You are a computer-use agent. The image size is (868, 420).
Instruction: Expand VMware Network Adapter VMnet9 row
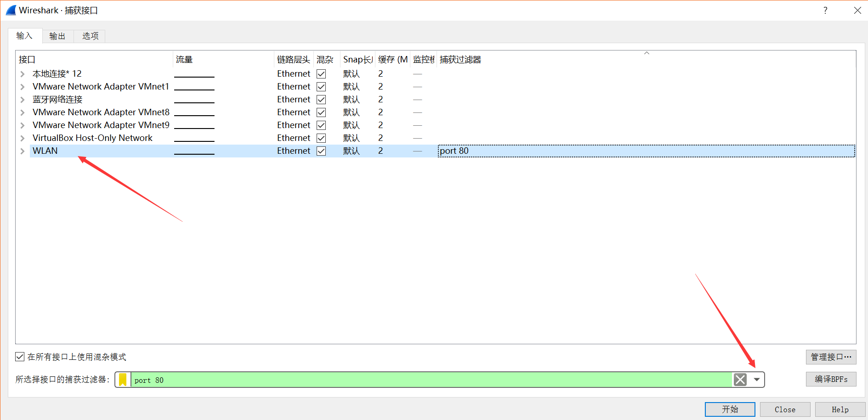tap(22, 125)
